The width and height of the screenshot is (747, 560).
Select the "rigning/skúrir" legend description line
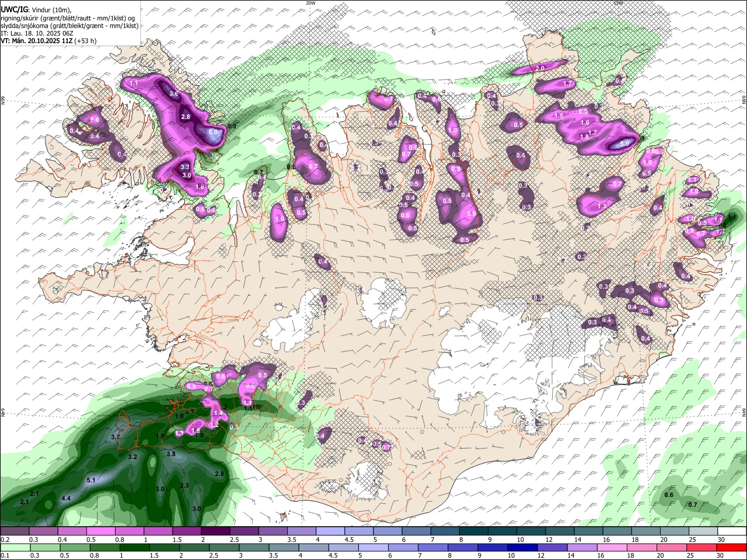pyautogui.click(x=68, y=18)
